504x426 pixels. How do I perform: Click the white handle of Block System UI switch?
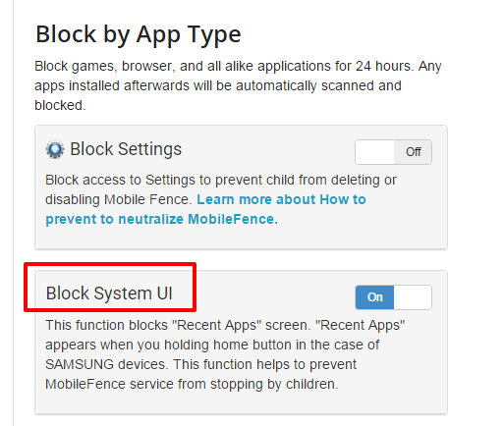tap(413, 297)
